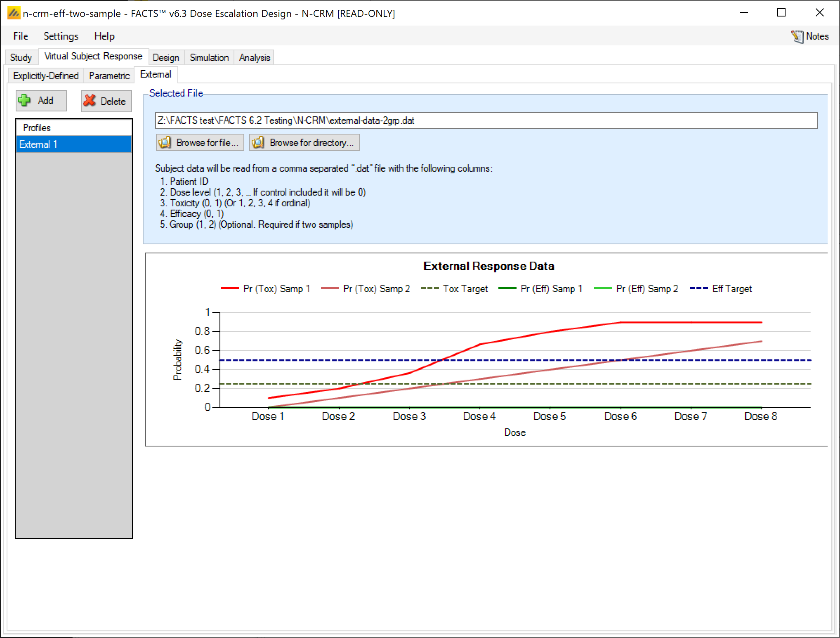Select the Parametric sub-tab
The image size is (840, 638).
[x=109, y=76]
